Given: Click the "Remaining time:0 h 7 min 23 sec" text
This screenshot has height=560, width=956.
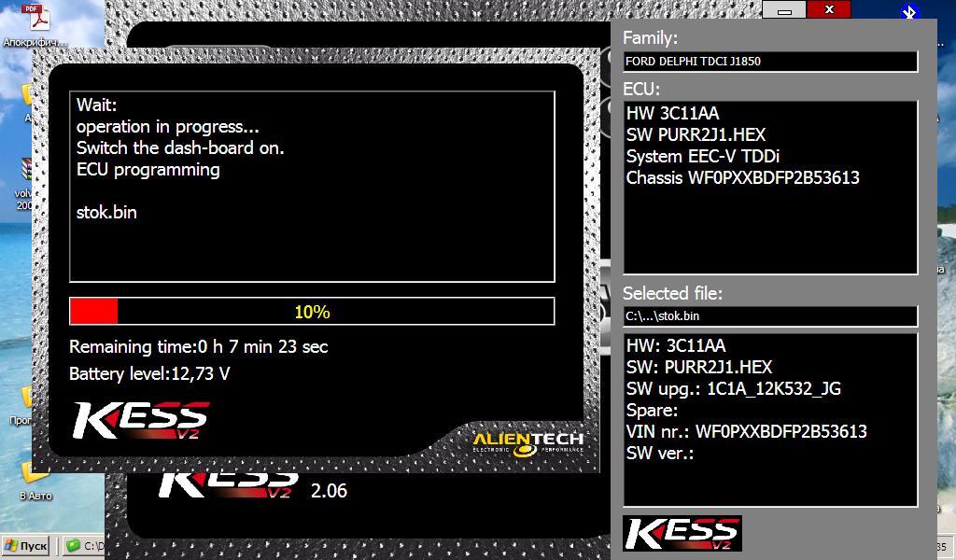Looking at the screenshot, I should 199,346.
